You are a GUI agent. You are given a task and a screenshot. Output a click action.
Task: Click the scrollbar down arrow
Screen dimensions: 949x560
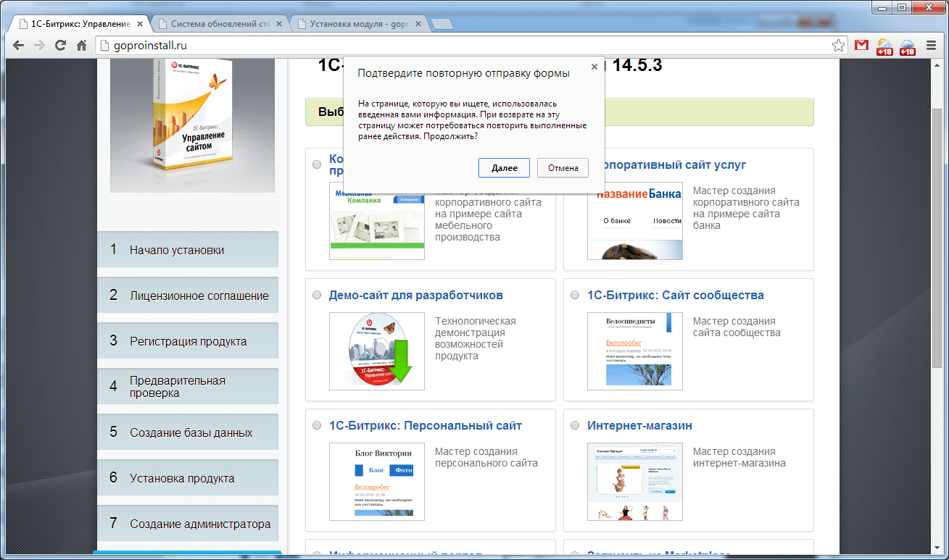[936, 548]
